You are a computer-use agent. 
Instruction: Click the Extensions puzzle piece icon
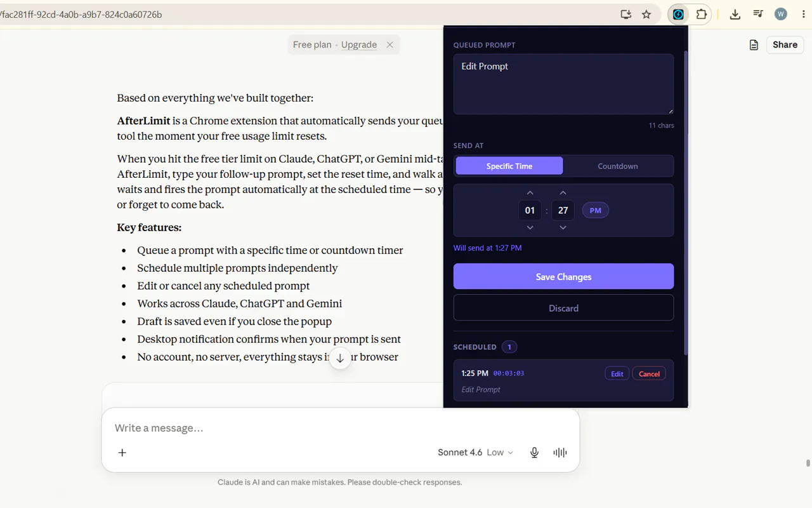701,14
